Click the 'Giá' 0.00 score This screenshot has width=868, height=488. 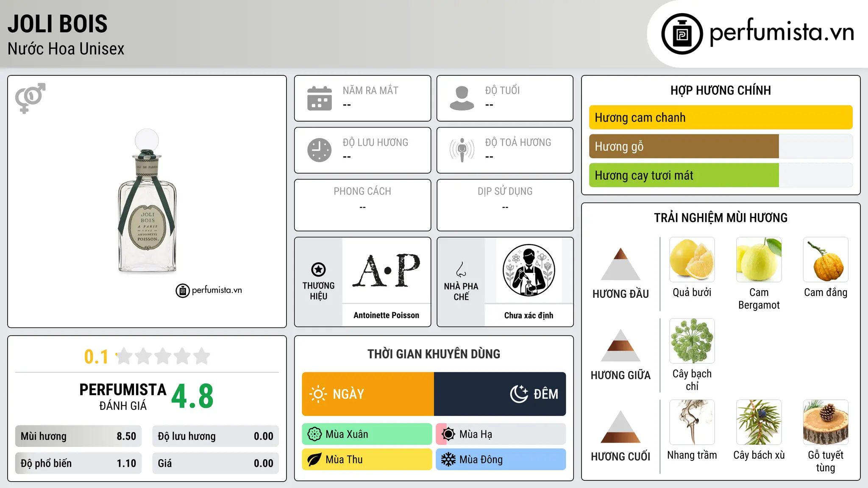216,463
